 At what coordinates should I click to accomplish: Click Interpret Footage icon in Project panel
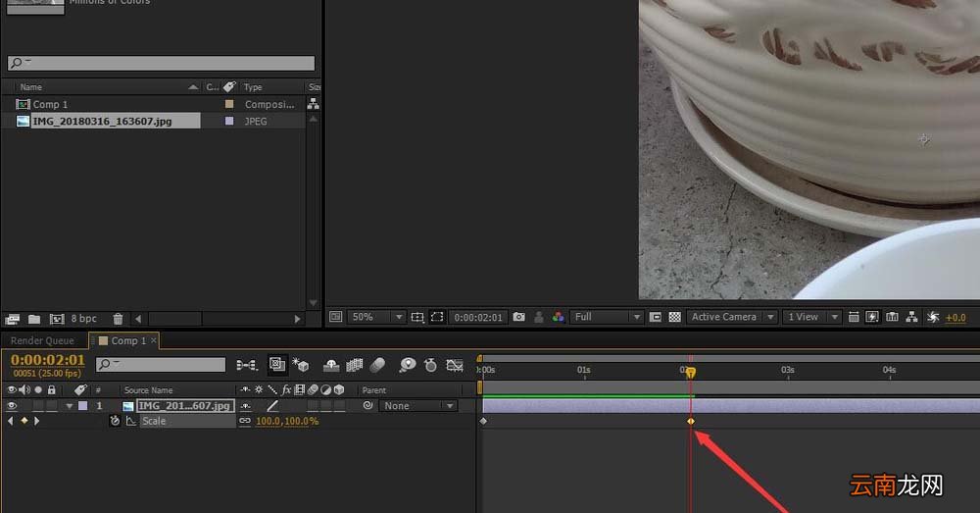point(12,319)
